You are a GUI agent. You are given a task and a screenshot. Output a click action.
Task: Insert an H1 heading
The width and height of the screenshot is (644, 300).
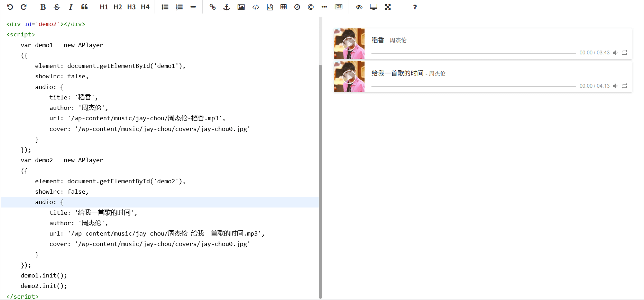point(104,7)
